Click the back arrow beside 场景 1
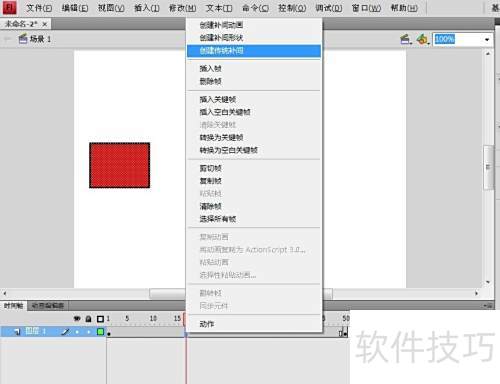The width and height of the screenshot is (500, 384). (x=6, y=39)
